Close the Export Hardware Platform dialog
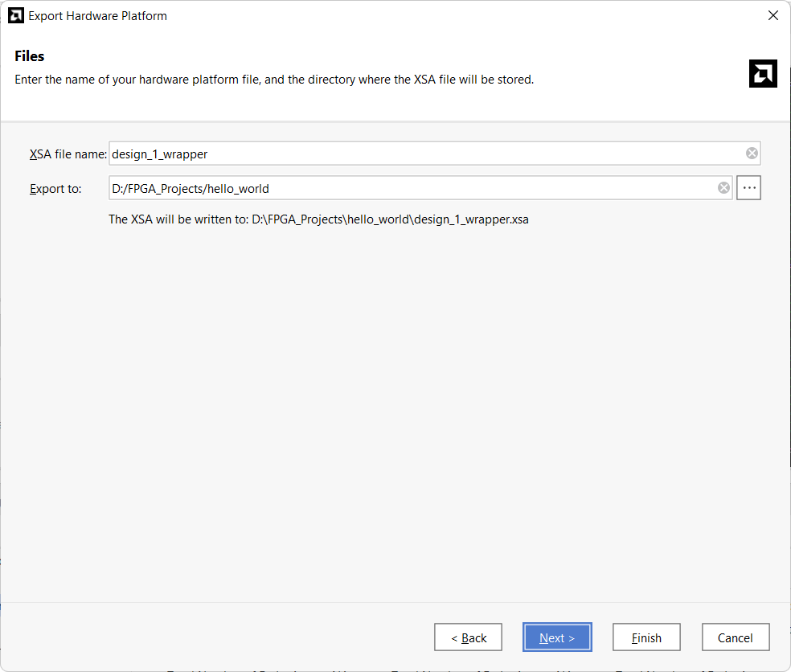 (773, 15)
